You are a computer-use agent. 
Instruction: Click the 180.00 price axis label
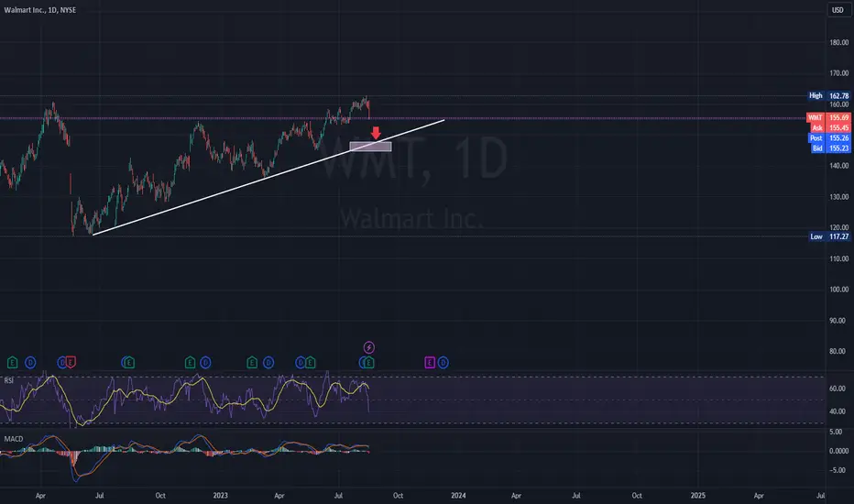(x=838, y=42)
